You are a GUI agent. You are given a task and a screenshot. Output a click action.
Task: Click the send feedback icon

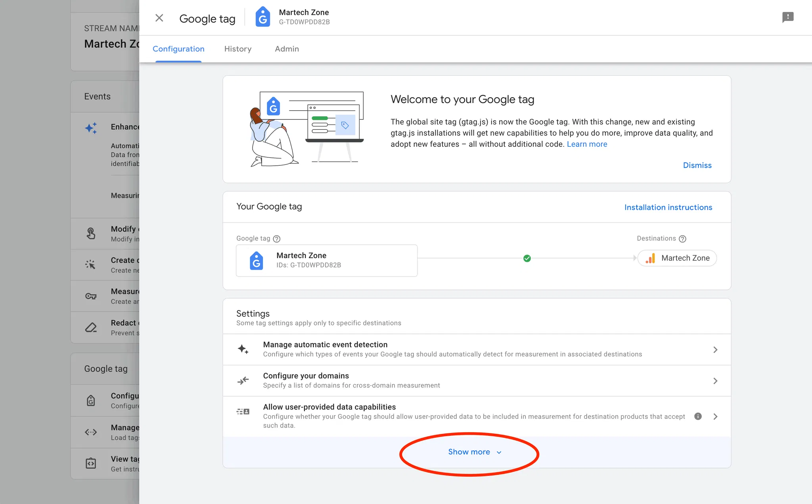click(x=787, y=17)
